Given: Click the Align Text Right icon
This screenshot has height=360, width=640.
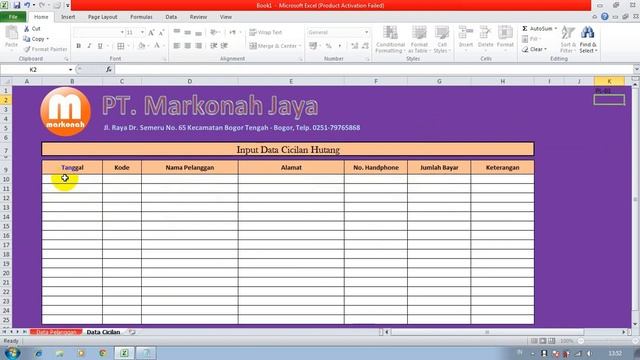Looking at the screenshot, I should coord(199,46).
